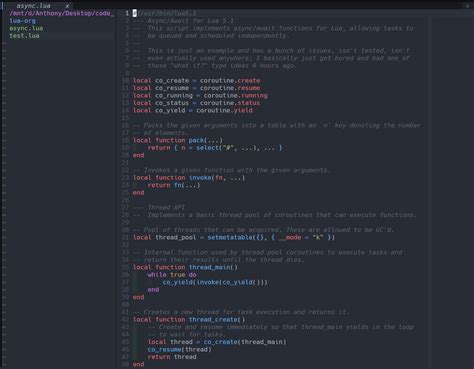Viewport: 474px width, 369px height.
Task: Click the 'local function thread_create()' line
Action: click(189, 320)
